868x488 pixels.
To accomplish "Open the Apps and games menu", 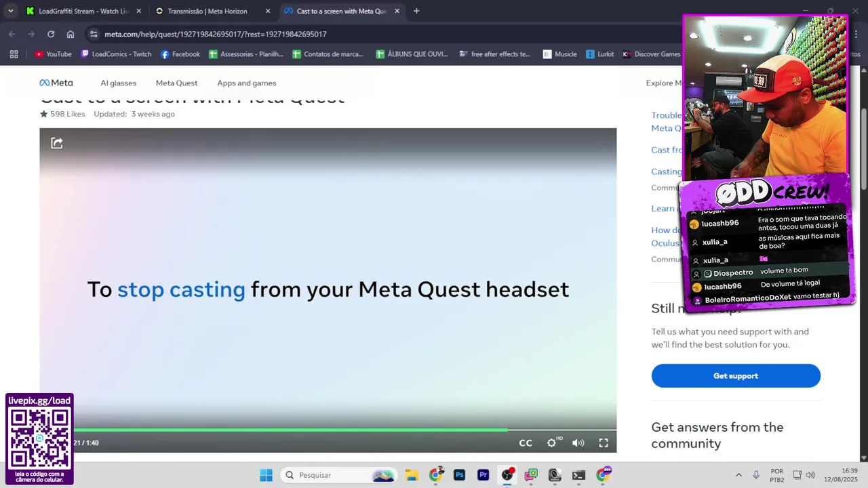I will (247, 83).
